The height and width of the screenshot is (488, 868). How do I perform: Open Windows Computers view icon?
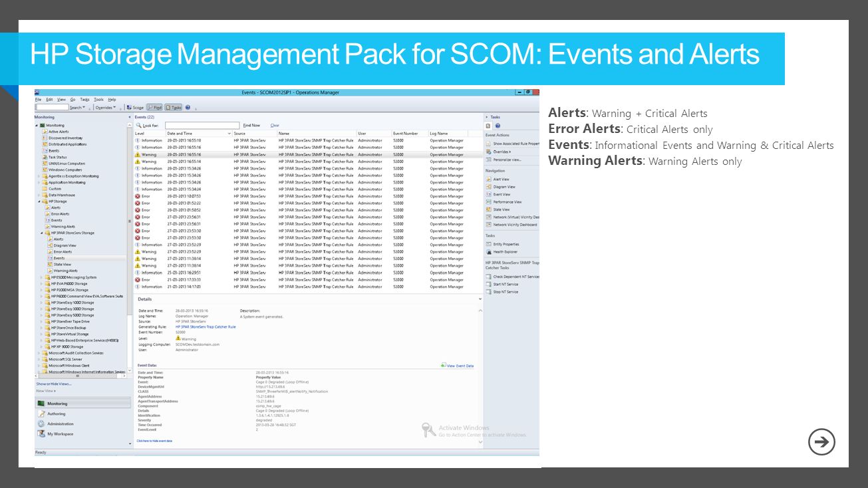[46, 170]
